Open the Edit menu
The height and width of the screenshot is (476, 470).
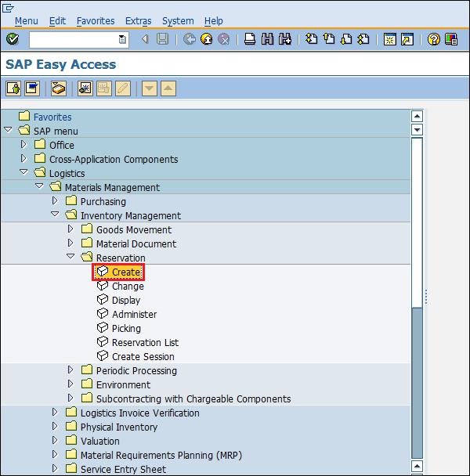(57, 21)
